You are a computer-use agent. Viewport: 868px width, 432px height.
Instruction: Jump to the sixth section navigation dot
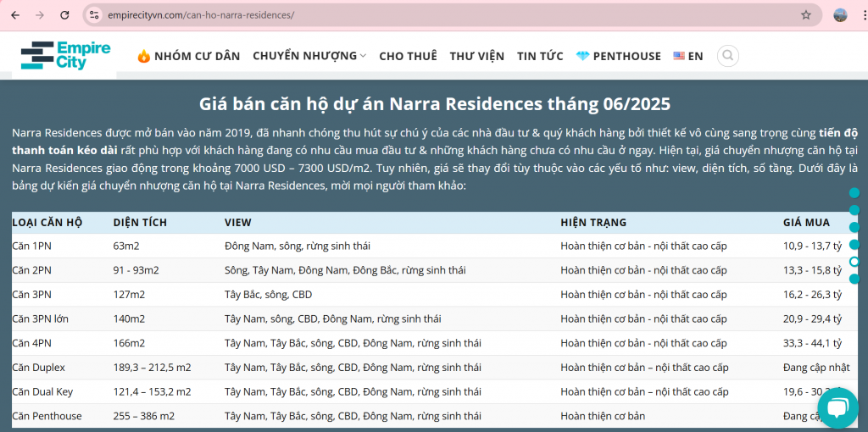(854, 279)
